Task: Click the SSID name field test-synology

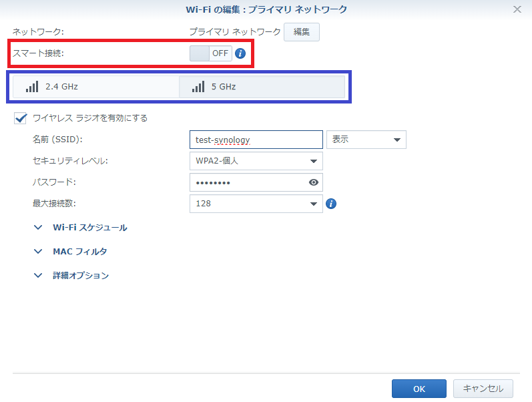Action: tap(256, 140)
